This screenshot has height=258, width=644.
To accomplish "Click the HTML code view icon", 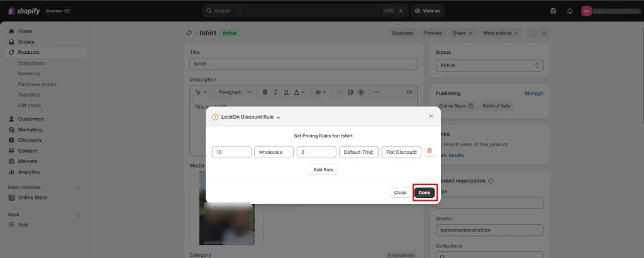I will pos(409,92).
